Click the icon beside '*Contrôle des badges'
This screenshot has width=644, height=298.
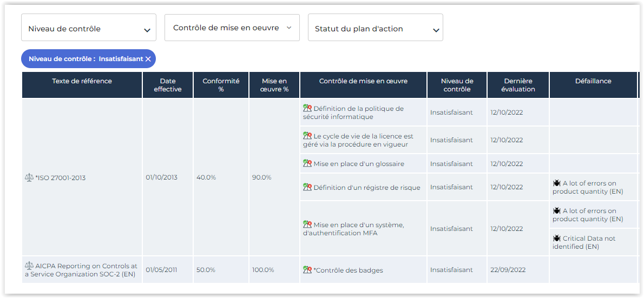[x=307, y=270]
